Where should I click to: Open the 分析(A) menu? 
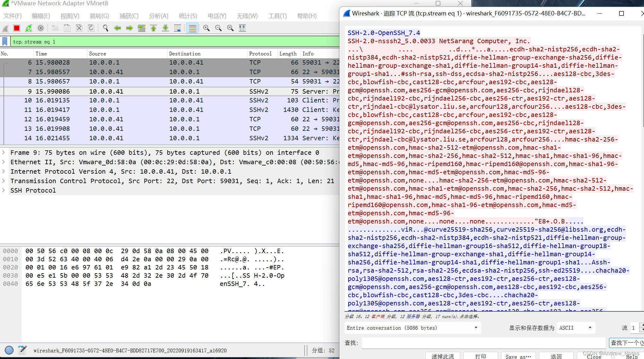pos(159,16)
